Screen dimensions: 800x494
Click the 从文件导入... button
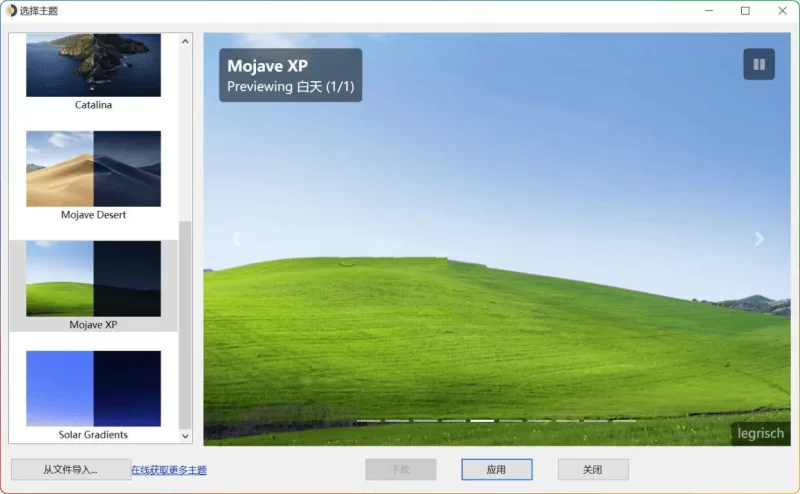click(x=71, y=470)
